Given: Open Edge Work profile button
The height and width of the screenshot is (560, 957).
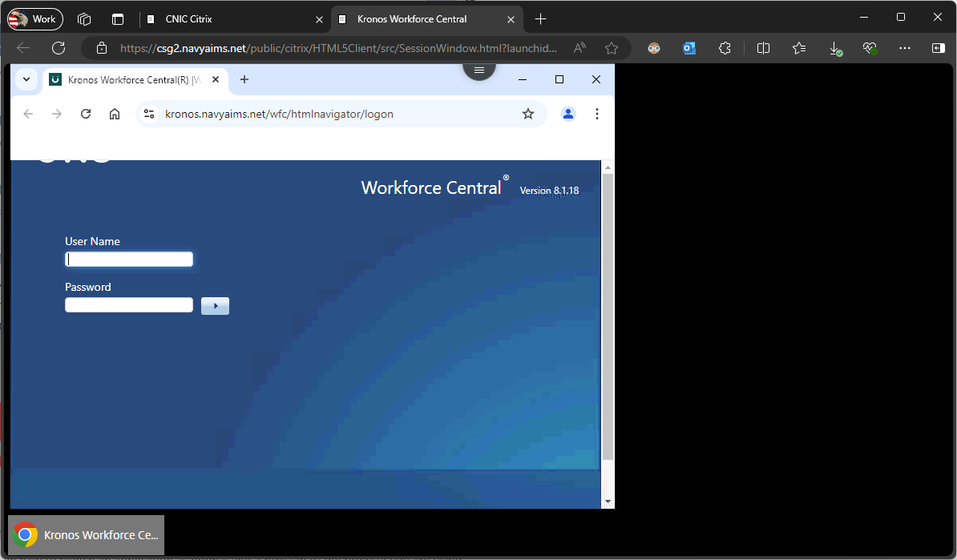Looking at the screenshot, I should 35,18.
